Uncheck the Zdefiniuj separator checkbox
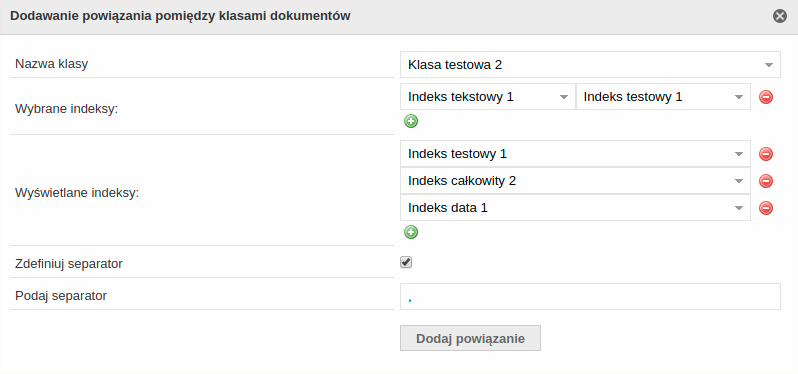 click(x=406, y=263)
